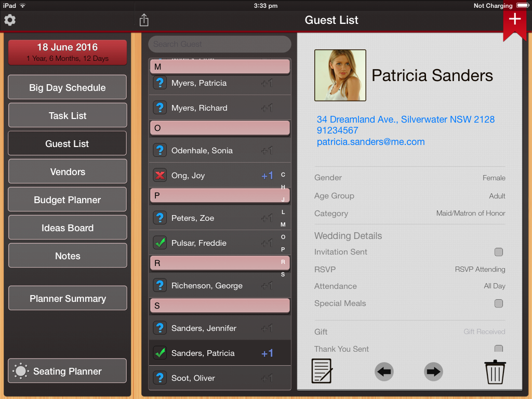
Task: Change the Age Group value Adult
Action: (497, 196)
